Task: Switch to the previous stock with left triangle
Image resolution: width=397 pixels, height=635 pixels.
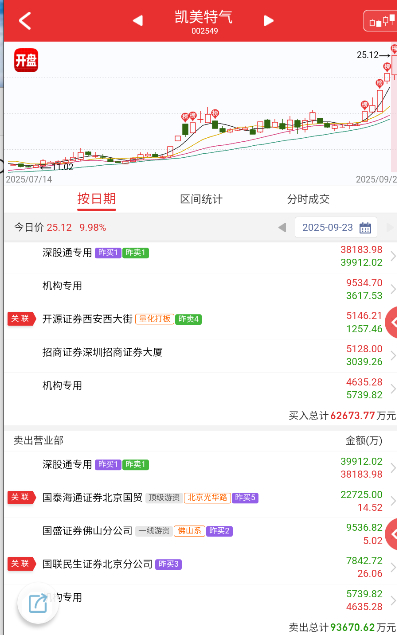Action: point(138,21)
